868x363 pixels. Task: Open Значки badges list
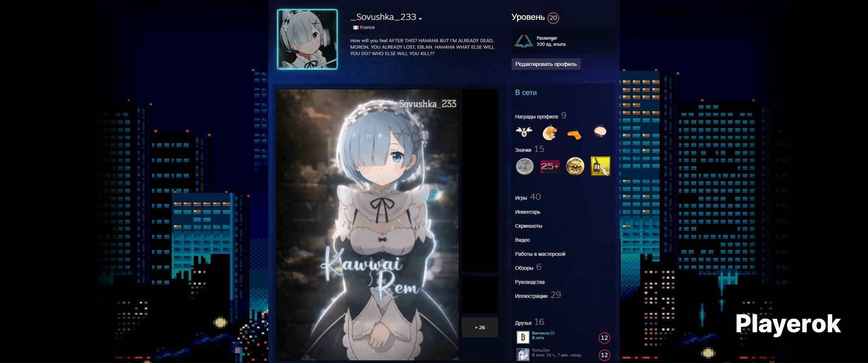pyautogui.click(x=529, y=149)
